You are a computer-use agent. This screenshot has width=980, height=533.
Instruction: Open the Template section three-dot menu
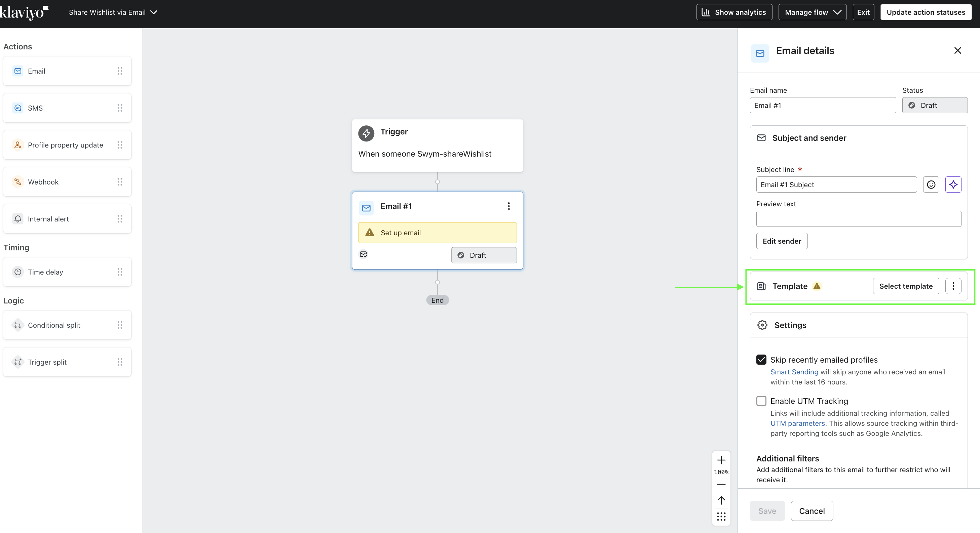953,286
